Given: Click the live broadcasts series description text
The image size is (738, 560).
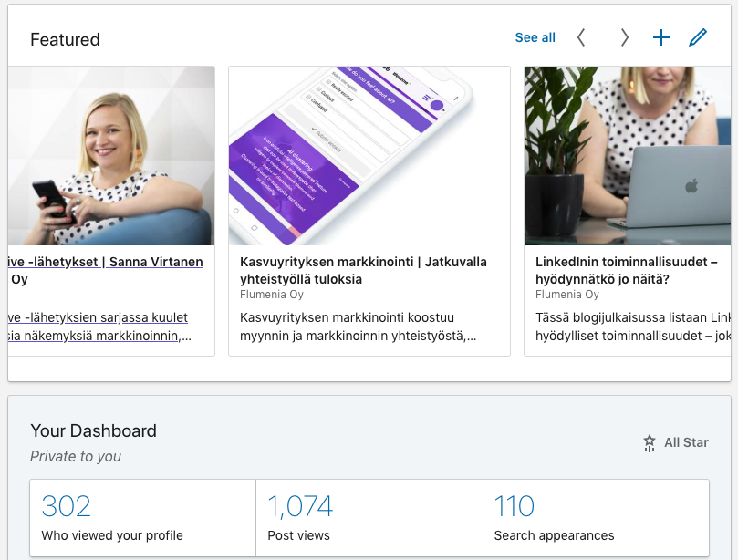Looking at the screenshot, I should coord(99,327).
